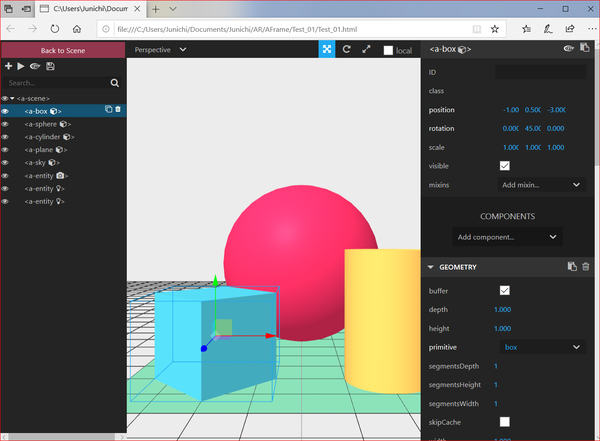Click the add entity plus icon

pos(8,66)
